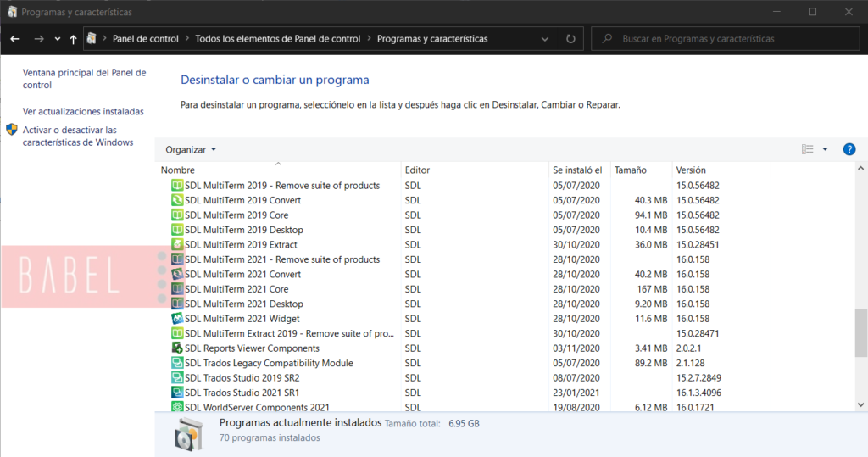Viewport: 868px width, 457px height.
Task: Expand the view options dropdown arrow
Action: [825, 149]
